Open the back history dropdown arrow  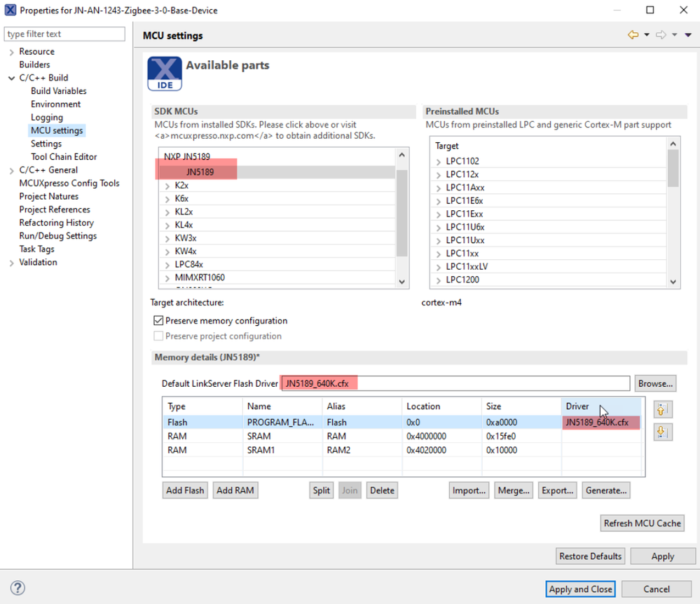pyautogui.click(x=647, y=35)
